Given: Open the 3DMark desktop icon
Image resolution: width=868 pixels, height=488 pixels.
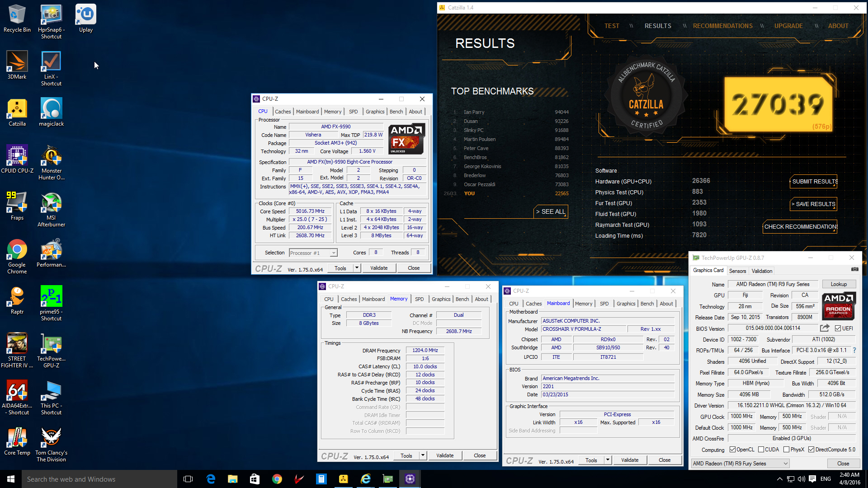Looking at the screenshot, I should [x=17, y=66].
